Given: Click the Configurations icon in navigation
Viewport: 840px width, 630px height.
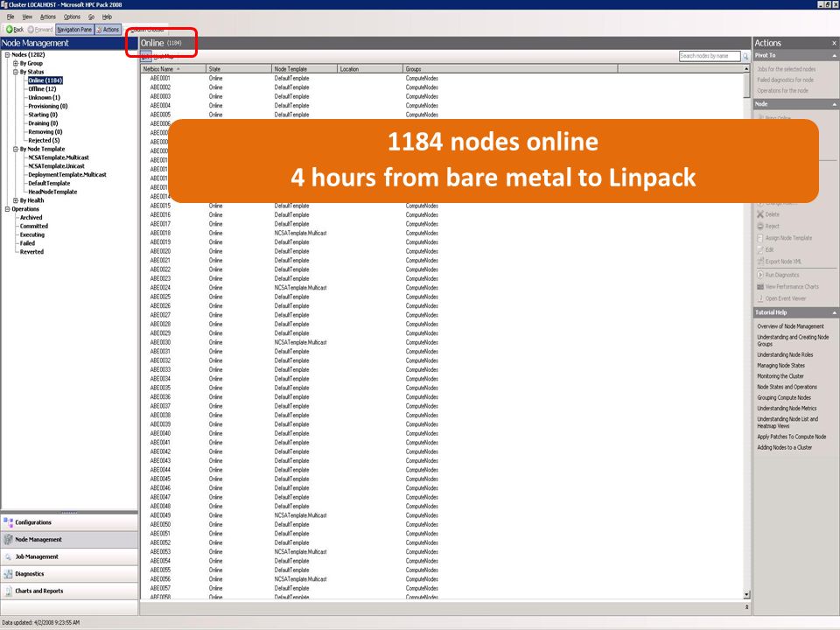Looking at the screenshot, I should 8,522.
